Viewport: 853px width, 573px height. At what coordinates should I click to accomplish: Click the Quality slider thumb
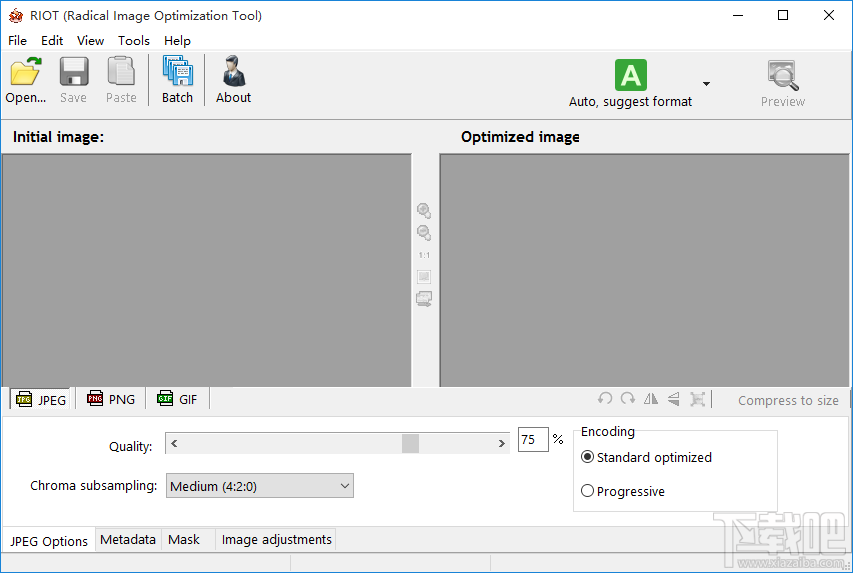click(x=410, y=443)
